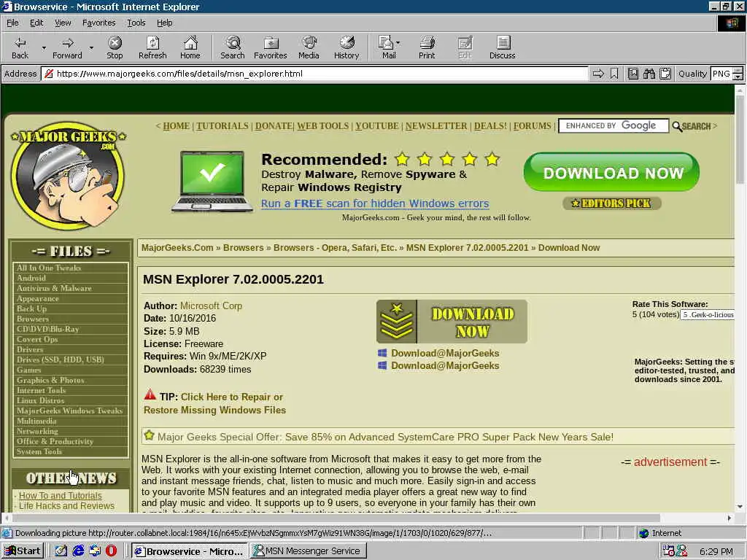The image size is (747, 560).
Task: Go back using the Back toolbar button
Action: pos(20,47)
